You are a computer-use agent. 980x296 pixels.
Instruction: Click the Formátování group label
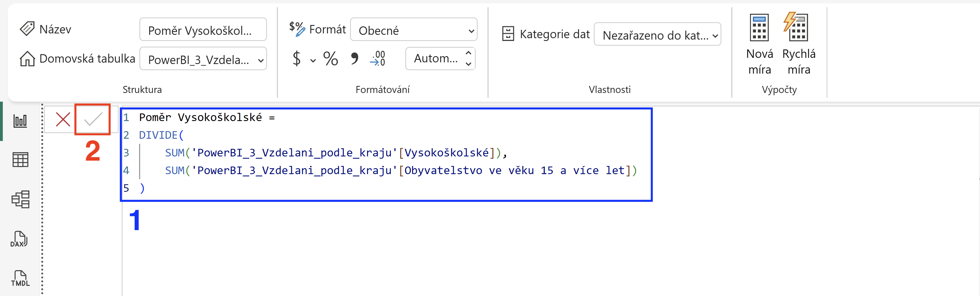(x=382, y=90)
